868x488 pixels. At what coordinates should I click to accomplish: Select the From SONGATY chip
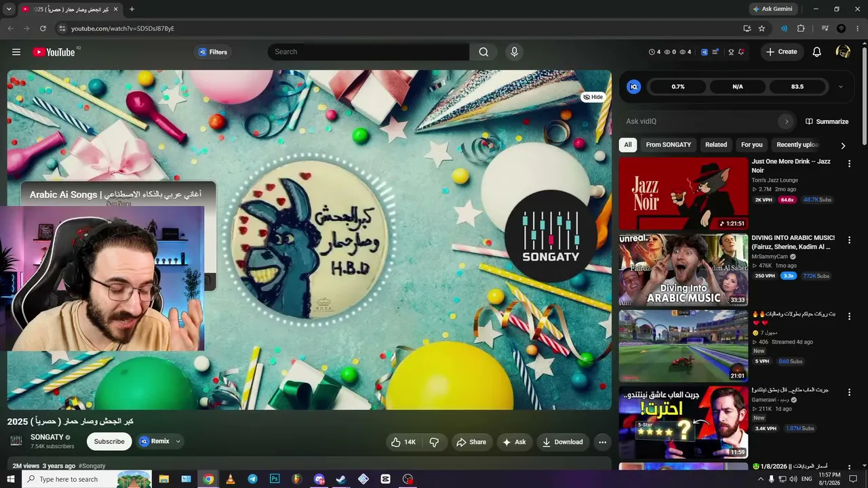tap(669, 144)
